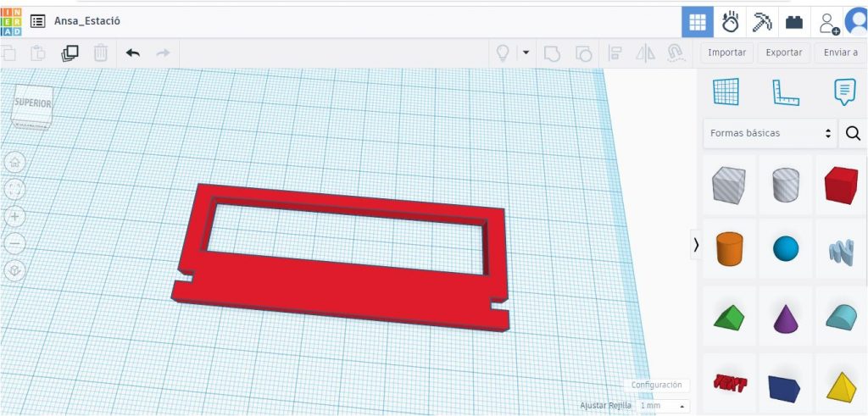Click the Importar button
This screenshot has width=868, height=416.
pyautogui.click(x=726, y=53)
